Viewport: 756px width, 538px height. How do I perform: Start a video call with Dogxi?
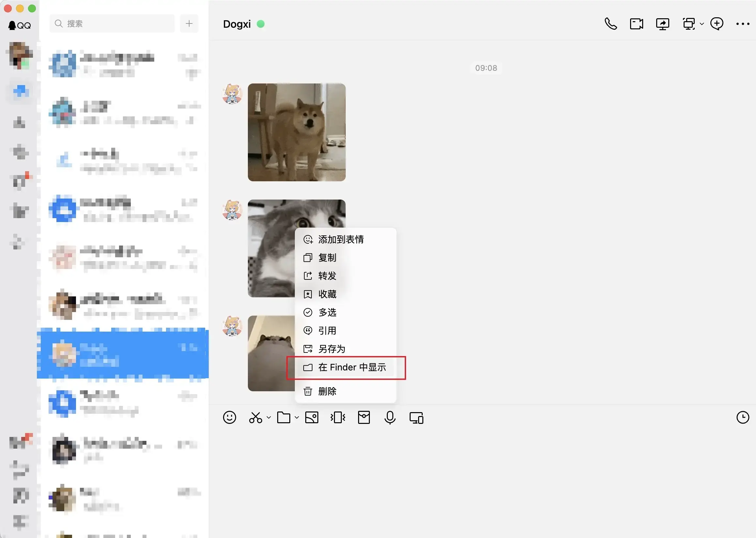tap(636, 24)
